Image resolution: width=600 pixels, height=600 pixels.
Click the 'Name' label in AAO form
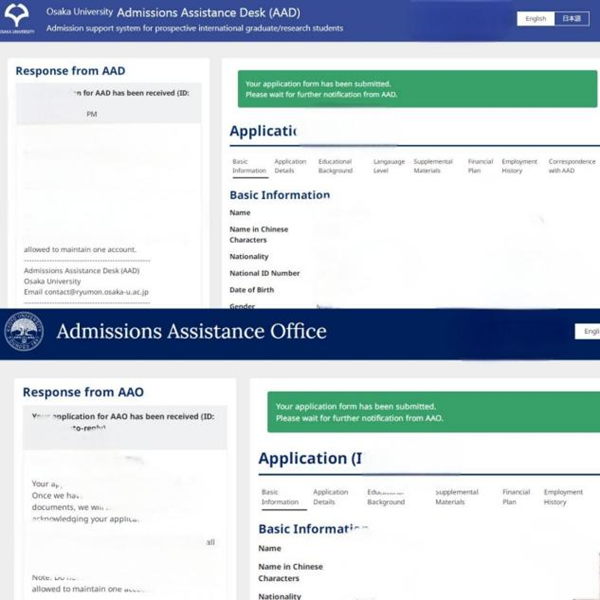coord(270,548)
